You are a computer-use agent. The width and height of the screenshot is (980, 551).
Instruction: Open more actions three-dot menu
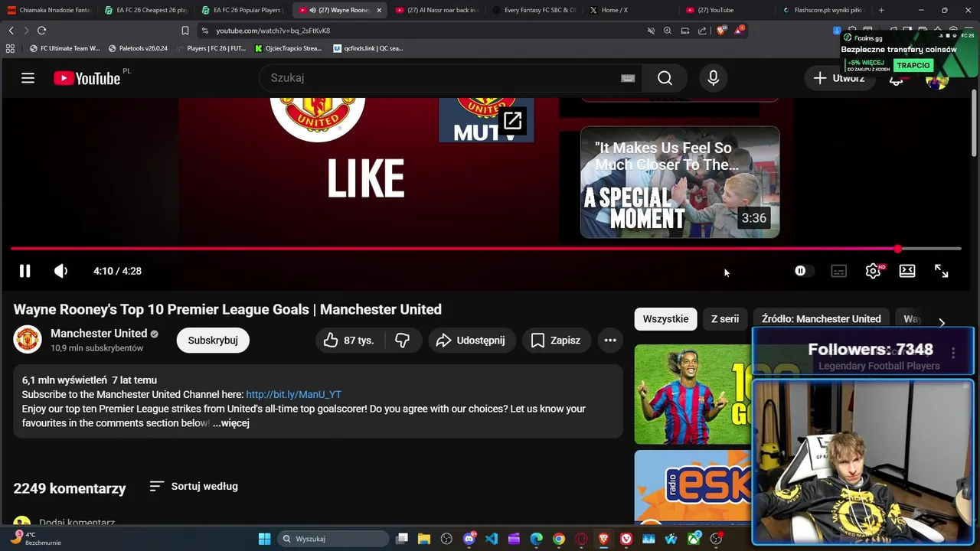coord(610,341)
